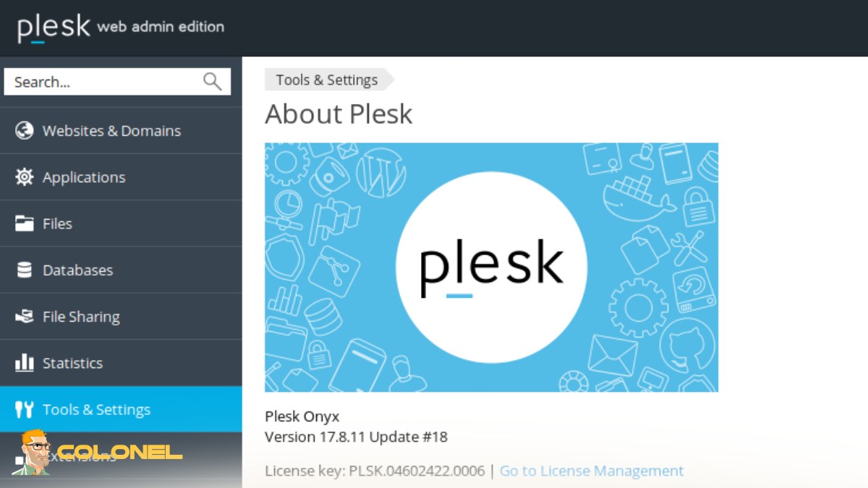Open File Sharing from the sidebar

(x=82, y=316)
